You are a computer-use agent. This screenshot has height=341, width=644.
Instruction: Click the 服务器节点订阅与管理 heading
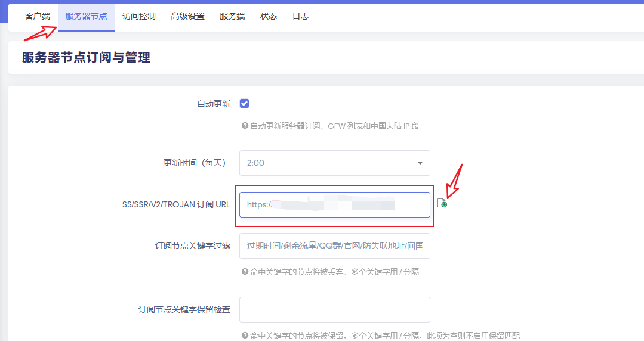tap(86, 57)
